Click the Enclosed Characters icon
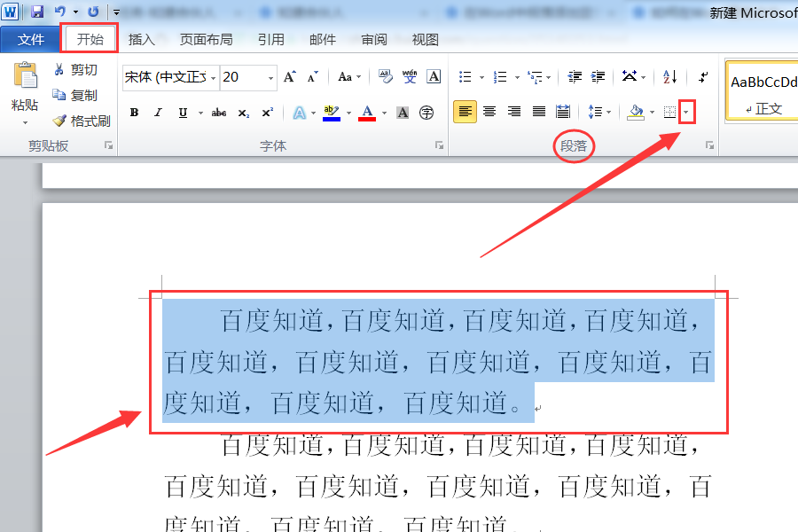Viewport: 798px width, 532px height. click(426, 113)
